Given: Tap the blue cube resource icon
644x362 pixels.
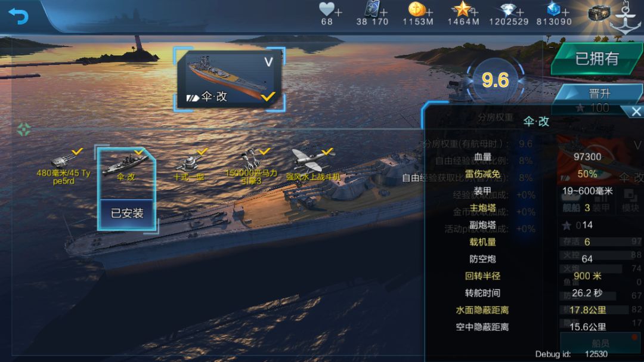Looking at the screenshot, I should click(x=553, y=9).
